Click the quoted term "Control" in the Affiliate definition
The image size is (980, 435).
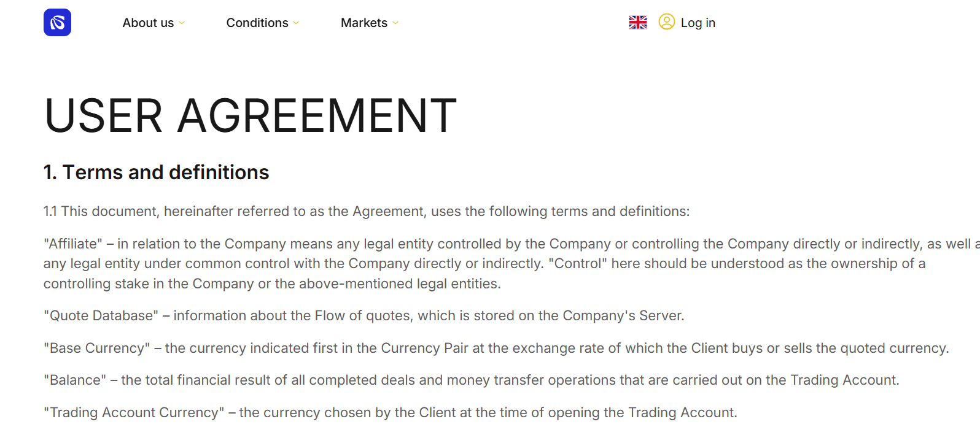pos(577,264)
